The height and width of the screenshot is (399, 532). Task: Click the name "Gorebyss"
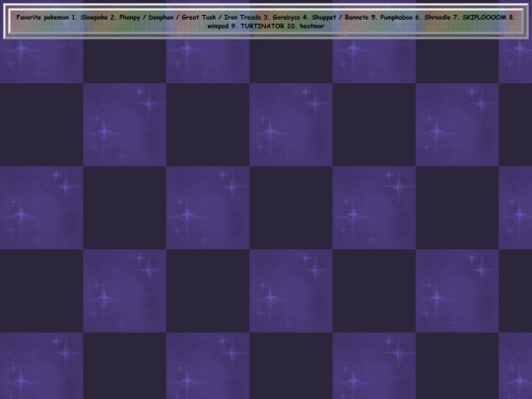pos(287,18)
